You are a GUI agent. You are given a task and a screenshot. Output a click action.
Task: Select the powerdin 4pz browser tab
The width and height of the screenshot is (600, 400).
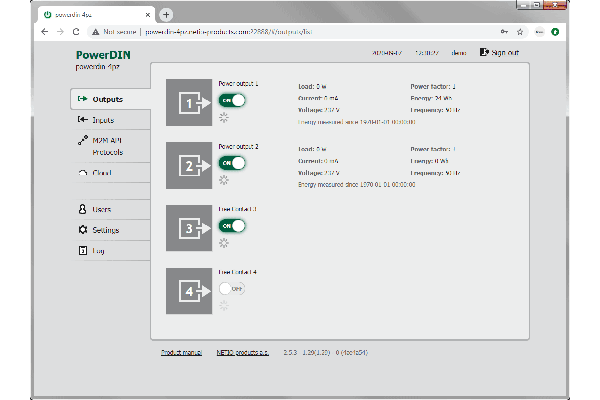pyautogui.click(x=96, y=15)
